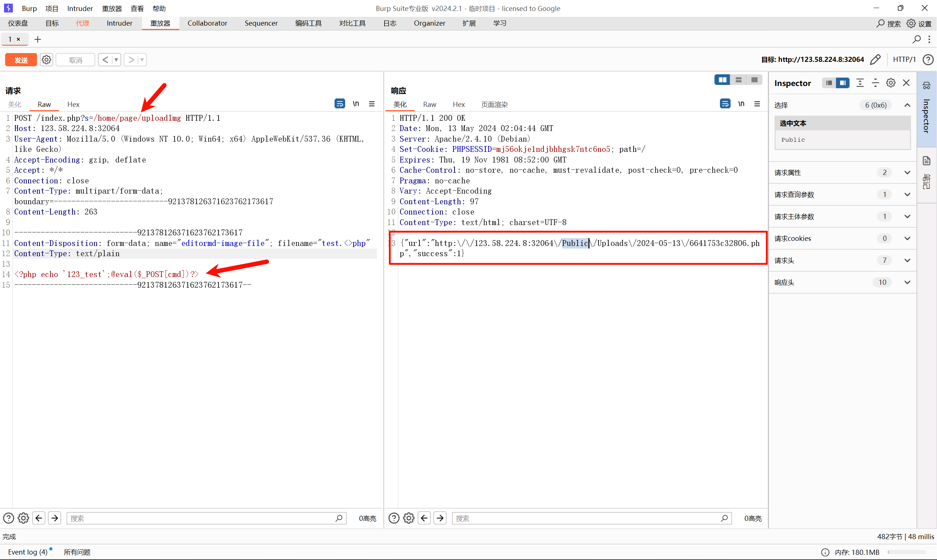This screenshot has width=937, height=560.
Task: Click the memory usage info icon
Action: point(825,552)
